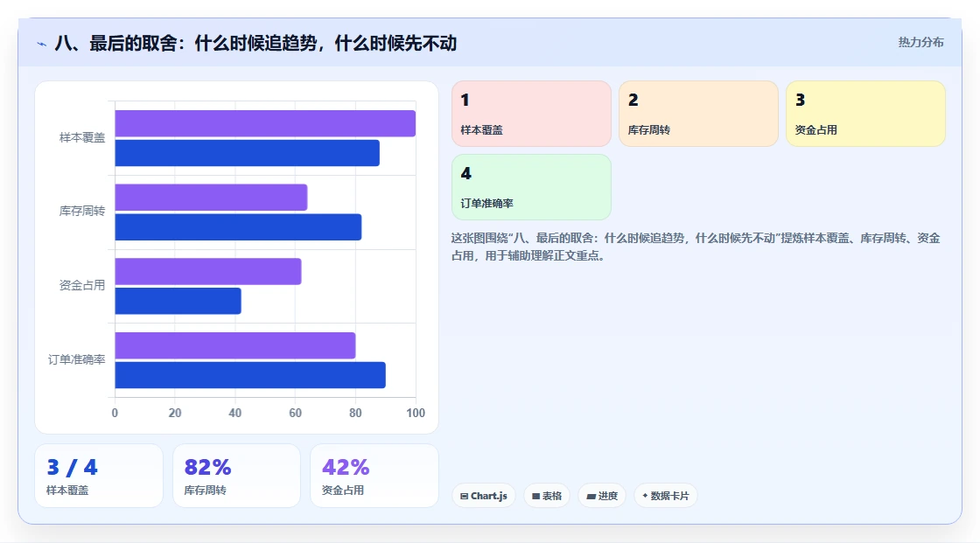Click the description paragraph starting 这张图围绕
Screen dimensions: 980x543
point(696,247)
